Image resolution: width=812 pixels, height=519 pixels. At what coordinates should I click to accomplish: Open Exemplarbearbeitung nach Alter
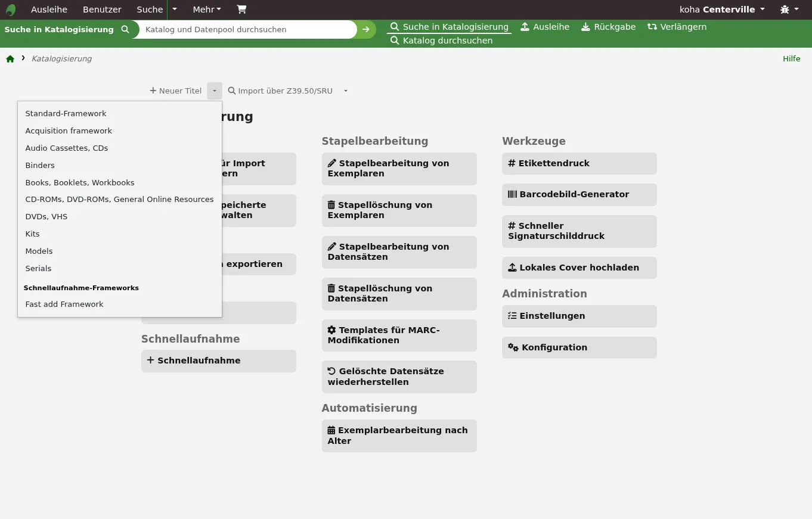pos(399,436)
